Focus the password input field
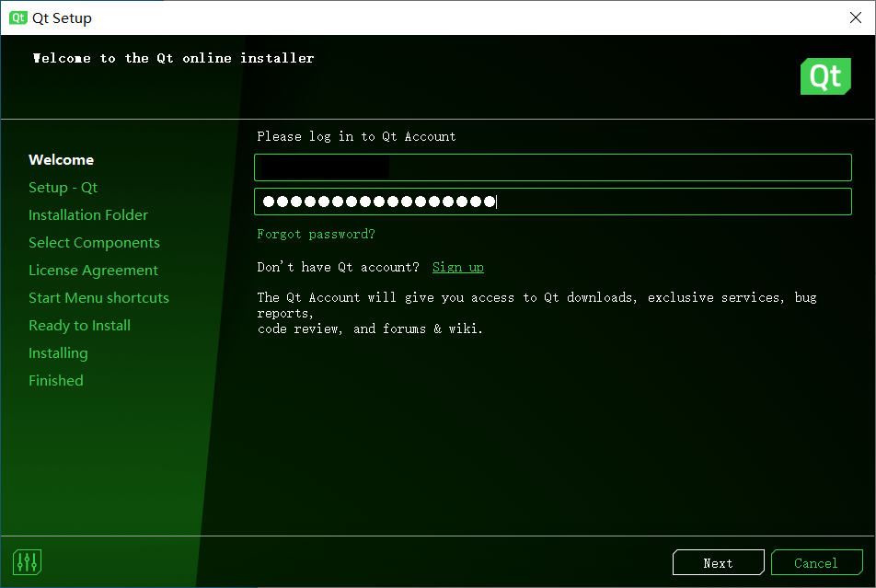Image resolution: width=876 pixels, height=588 pixels. pyautogui.click(x=552, y=202)
